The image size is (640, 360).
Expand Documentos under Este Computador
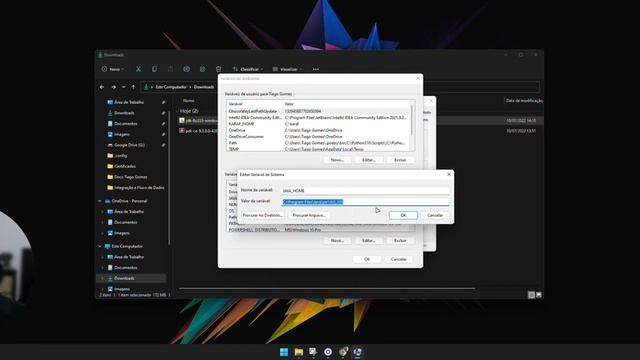[x=102, y=268]
